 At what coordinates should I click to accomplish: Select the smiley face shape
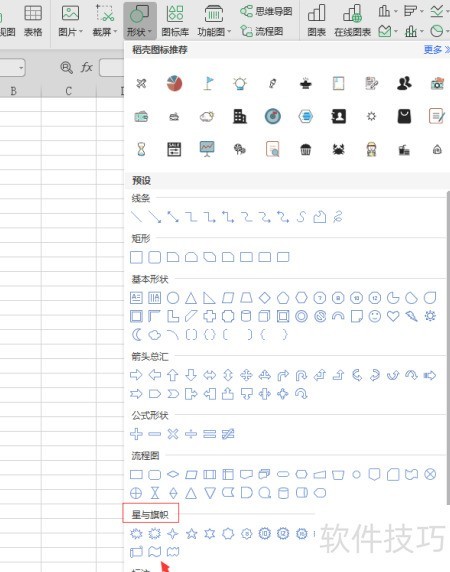(375, 316)
